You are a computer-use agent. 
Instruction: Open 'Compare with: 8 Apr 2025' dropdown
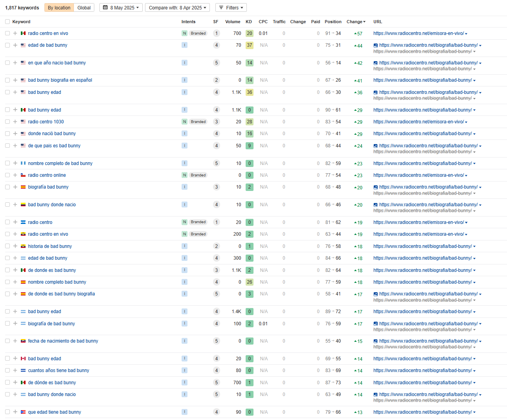click(177, 7)
